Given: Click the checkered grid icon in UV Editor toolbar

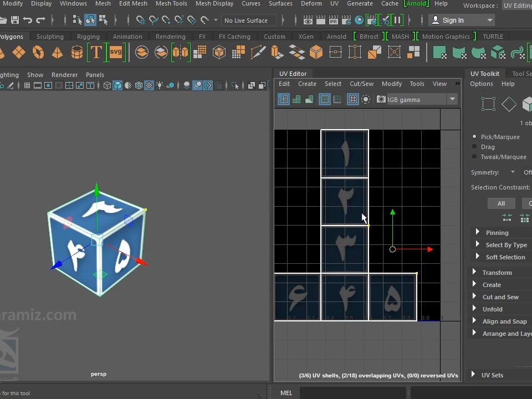Looking at the screenshot, I should pyautogui.click(x=353, y=99).
